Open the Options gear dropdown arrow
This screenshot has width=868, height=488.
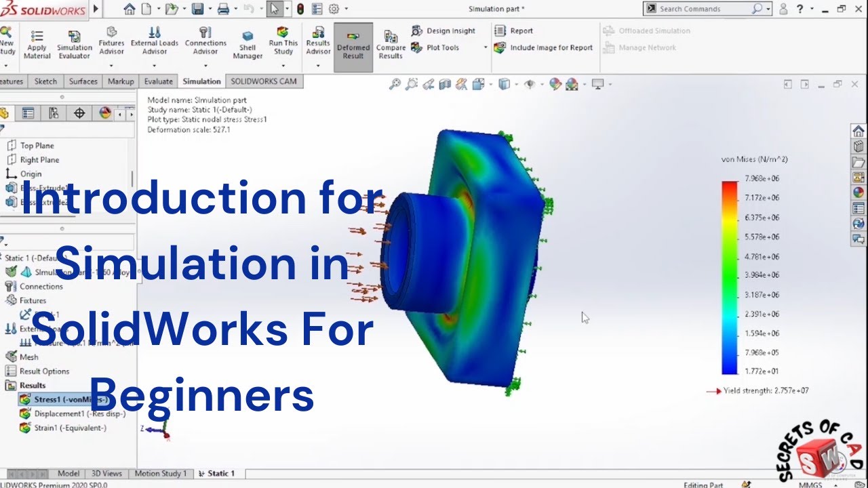pos(346,9)
